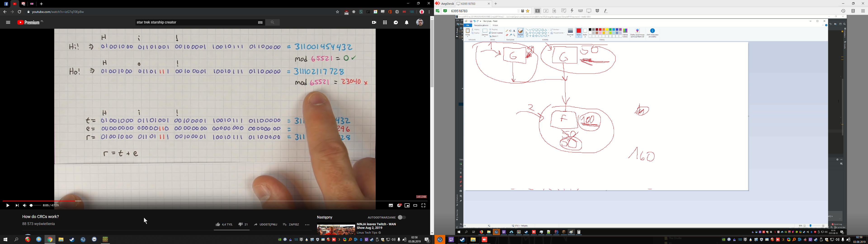Open the video player settings gear
The image size is (868, 244).
(399, 206)
